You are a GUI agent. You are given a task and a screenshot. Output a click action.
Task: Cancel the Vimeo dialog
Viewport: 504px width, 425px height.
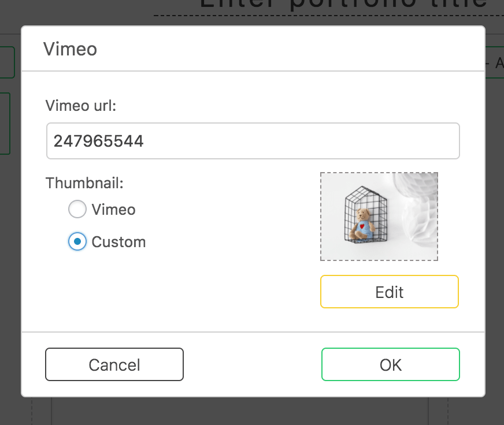[114, 365]
